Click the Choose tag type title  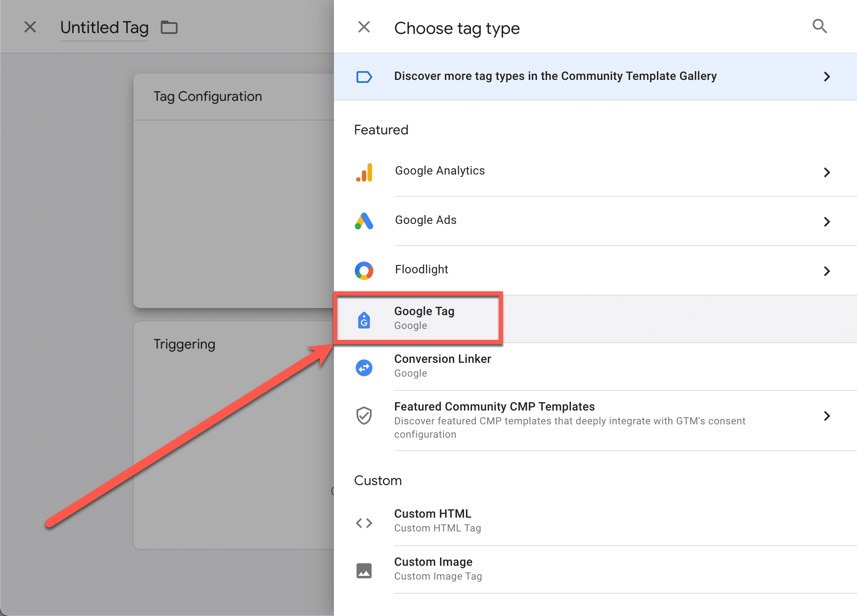tap(457, 28)
